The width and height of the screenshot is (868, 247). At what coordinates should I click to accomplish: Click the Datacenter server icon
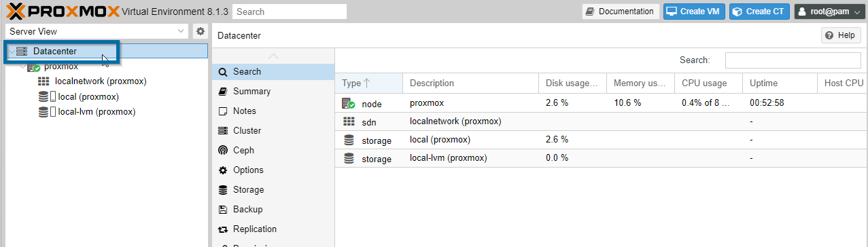[x=22, y=52]
